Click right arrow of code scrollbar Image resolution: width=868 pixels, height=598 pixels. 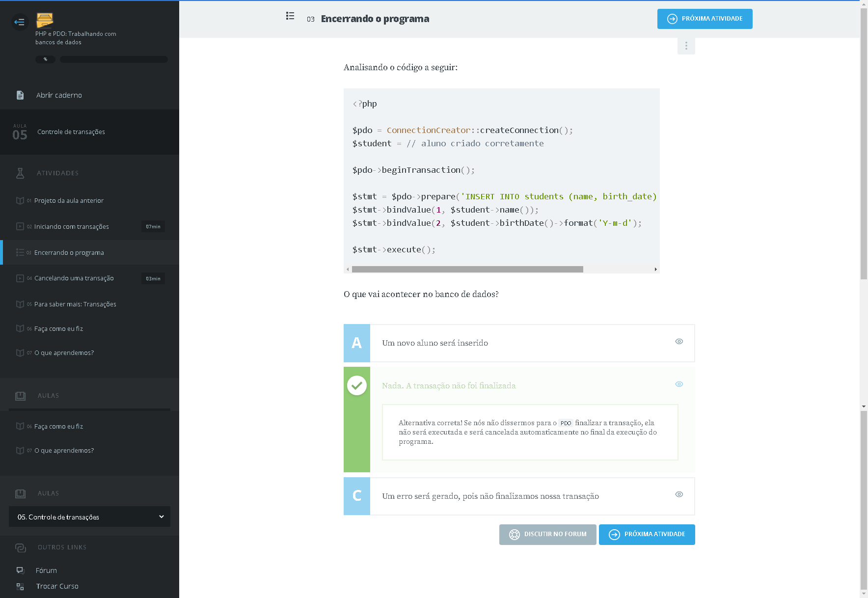[x=655, y=270]
